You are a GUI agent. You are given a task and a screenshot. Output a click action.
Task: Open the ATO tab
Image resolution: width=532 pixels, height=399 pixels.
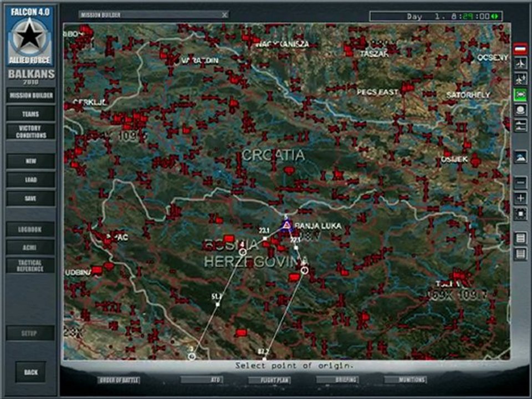pos(202,380)
